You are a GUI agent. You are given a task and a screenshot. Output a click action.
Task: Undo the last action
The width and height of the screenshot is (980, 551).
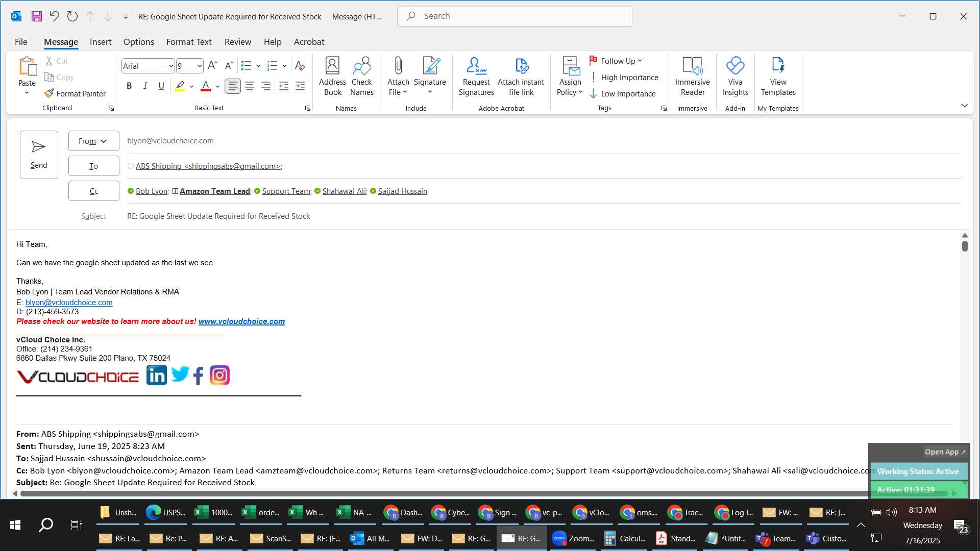[54, 16]
